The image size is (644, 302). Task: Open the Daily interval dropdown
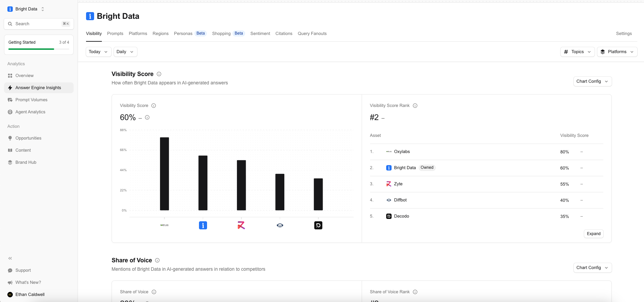point(125,52)
